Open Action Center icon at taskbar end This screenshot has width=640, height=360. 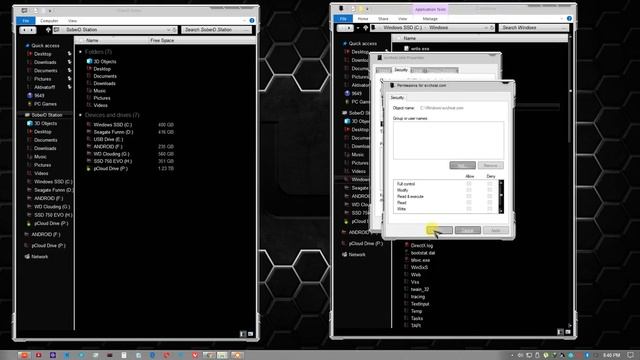(x=631, y=355)
